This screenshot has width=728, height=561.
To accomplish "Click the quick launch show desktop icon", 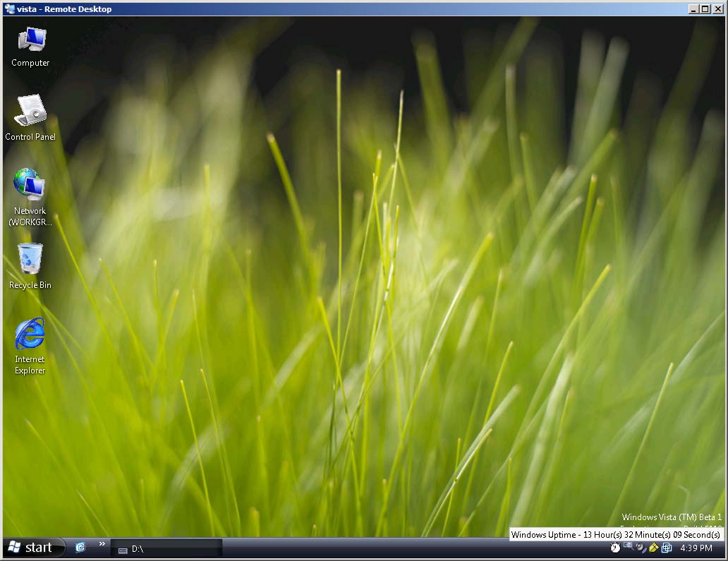I will [80, 548].
